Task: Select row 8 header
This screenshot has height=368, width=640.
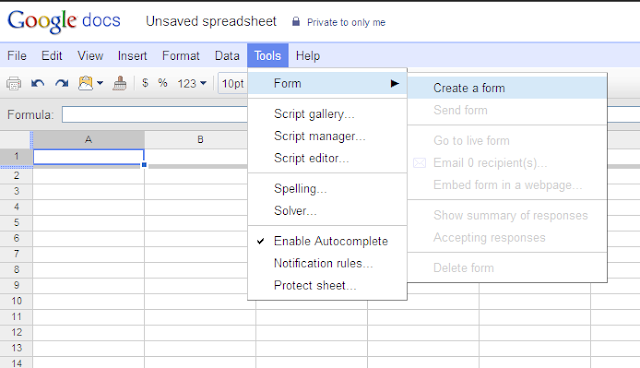Action: pyautogui.click(x=16, y=270)
